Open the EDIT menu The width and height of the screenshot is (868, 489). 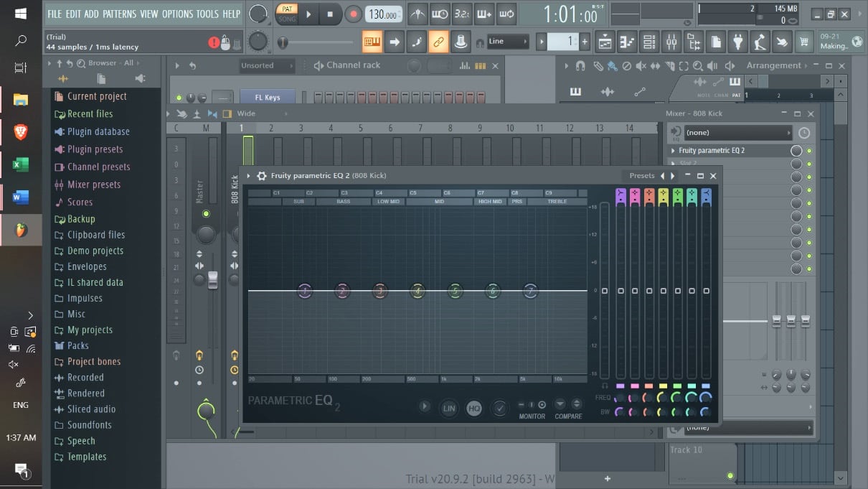click(x=73, y=14)
